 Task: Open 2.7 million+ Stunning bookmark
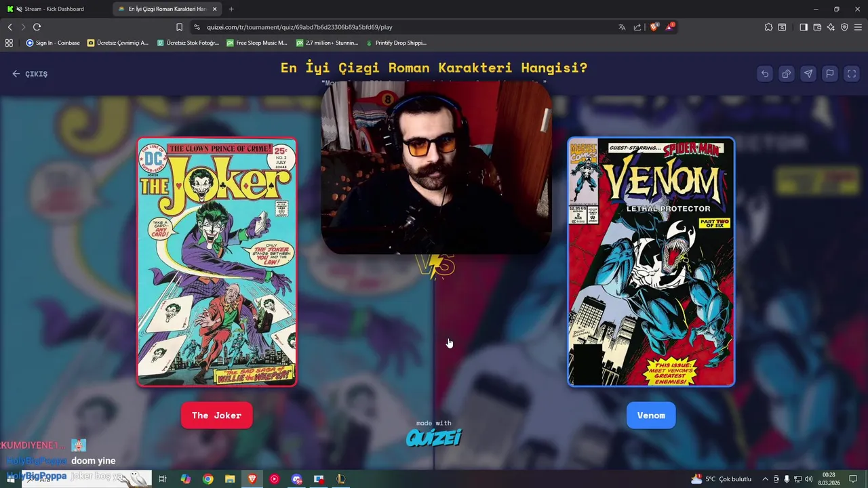coord(327,43)
